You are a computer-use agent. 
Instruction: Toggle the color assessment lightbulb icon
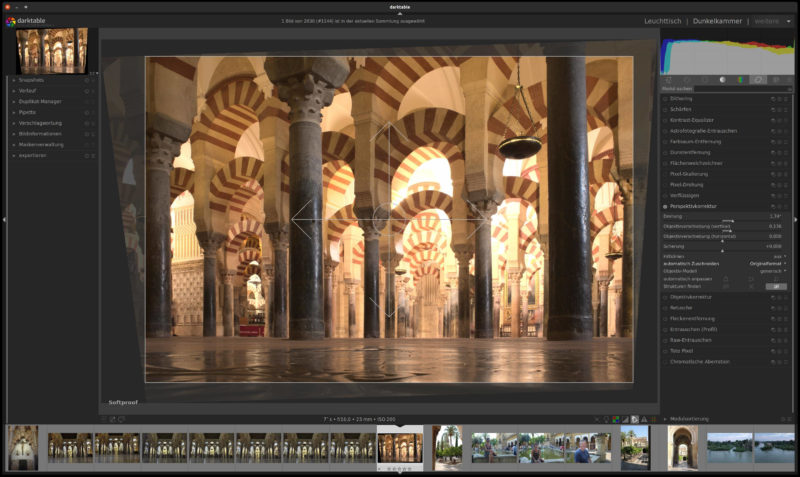click(606, 419)
